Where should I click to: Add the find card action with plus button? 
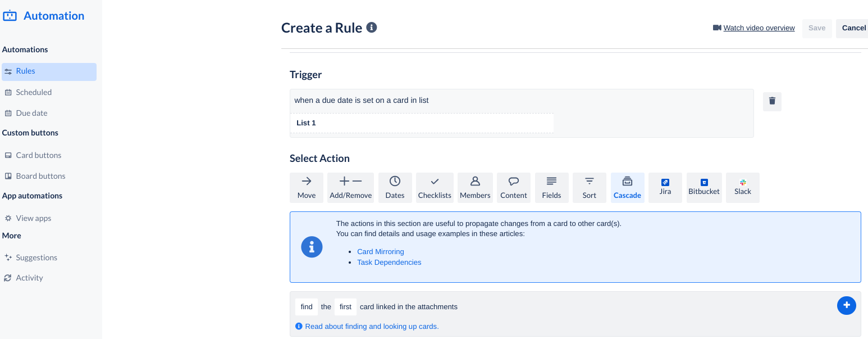[846, 305]
